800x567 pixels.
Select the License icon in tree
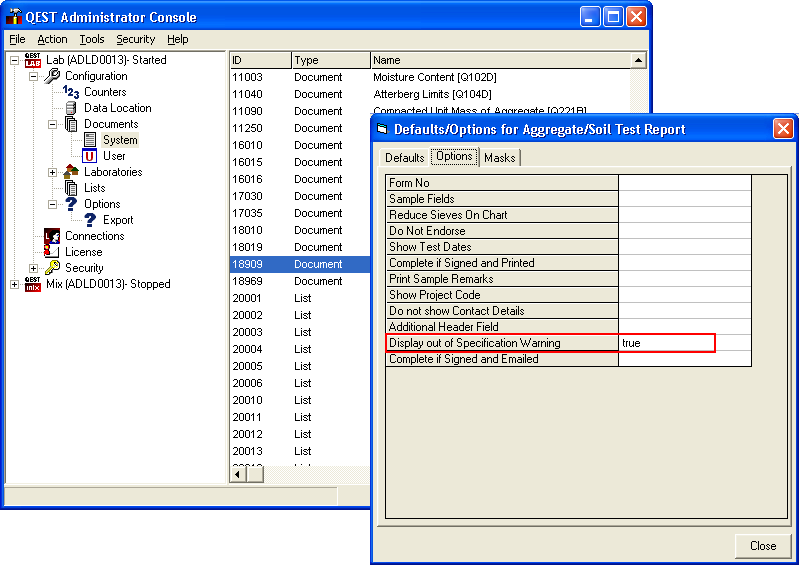point(52,252)
